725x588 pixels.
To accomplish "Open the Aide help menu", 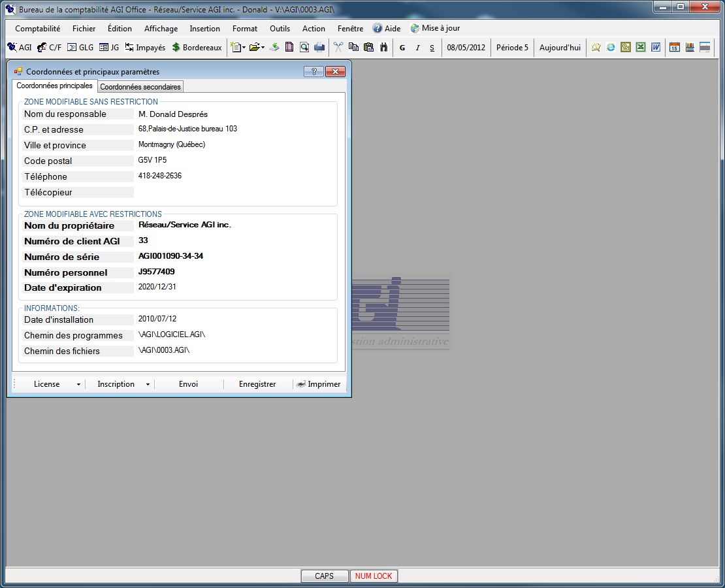I will pos(387,29).
